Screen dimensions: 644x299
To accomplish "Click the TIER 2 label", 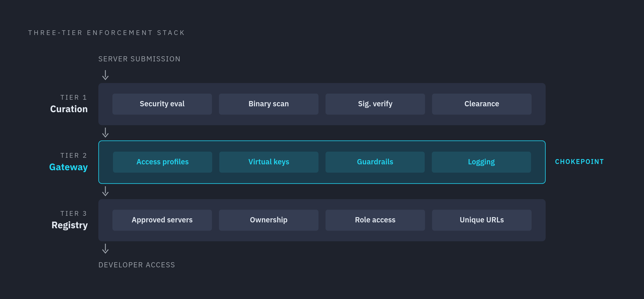I will point(74,156).
